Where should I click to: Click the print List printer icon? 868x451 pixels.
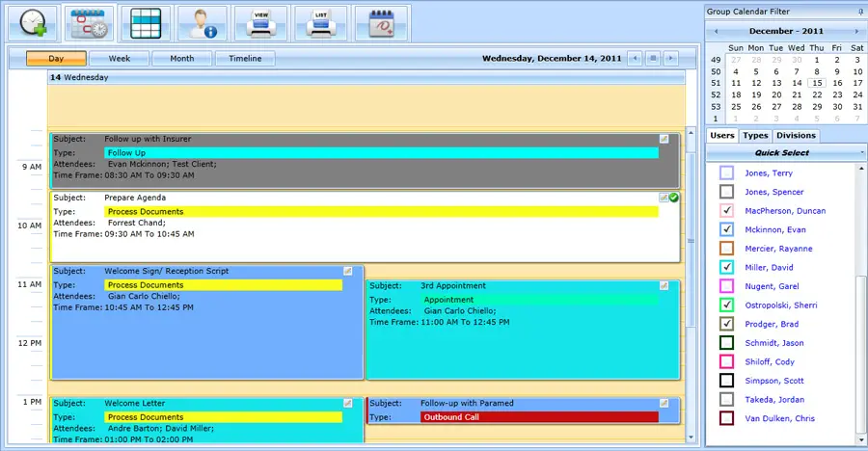[x=320, y=22]
